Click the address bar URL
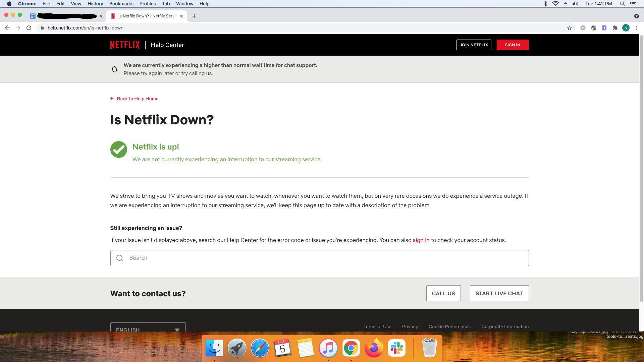Screen dimensions: 644x362 point(86,28)
